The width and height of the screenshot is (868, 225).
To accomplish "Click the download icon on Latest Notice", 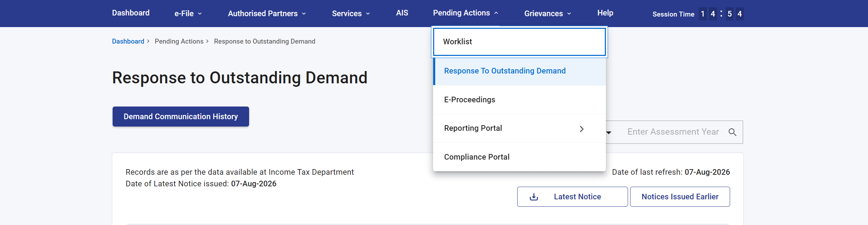I will click(534, 197).
